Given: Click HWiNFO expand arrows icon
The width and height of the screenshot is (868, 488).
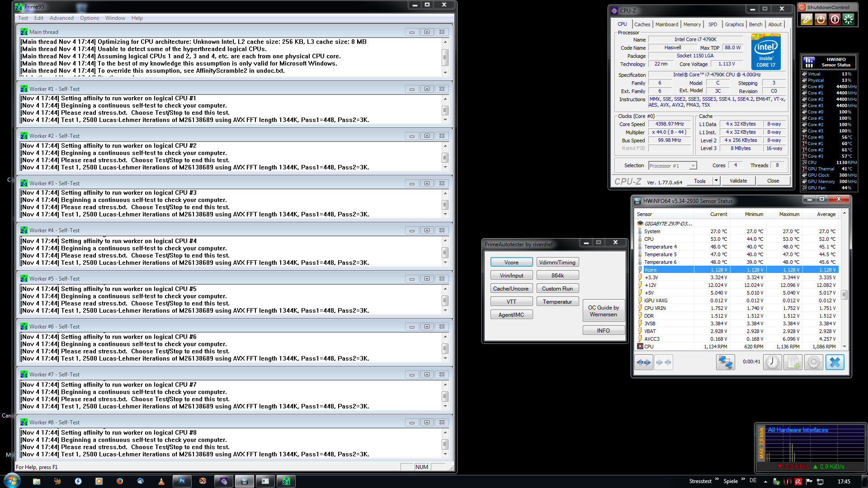Looking at the screenshot, I should pyautogui.click(x=644, y=362).
